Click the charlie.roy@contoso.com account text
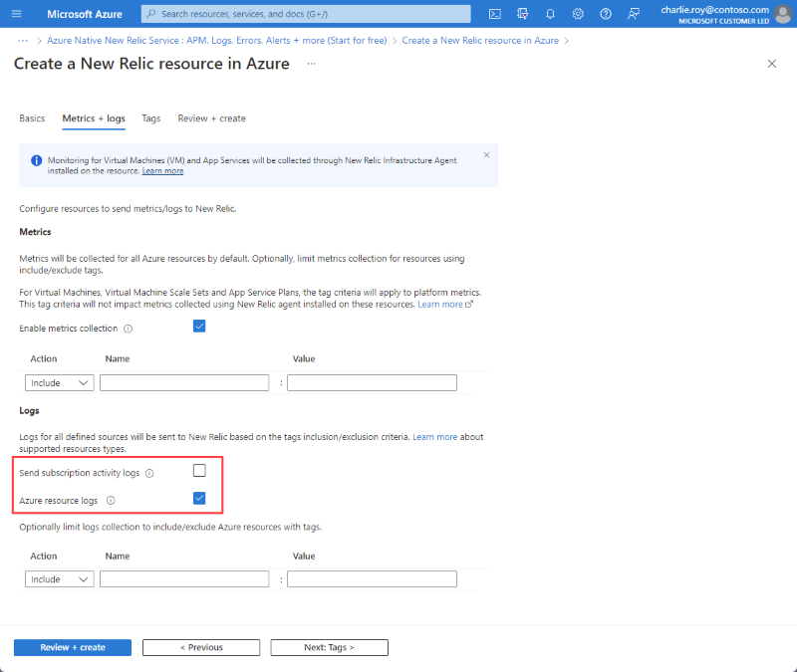This screenshot has height=672, width=797. 714,10
